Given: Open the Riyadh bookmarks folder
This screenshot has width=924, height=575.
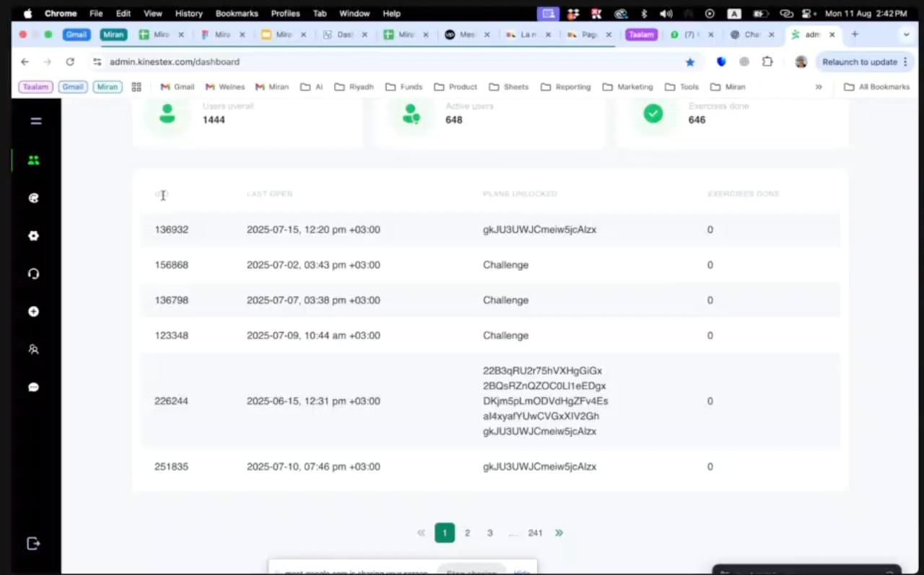Looking at the screenshot, I should click(354, 87).
